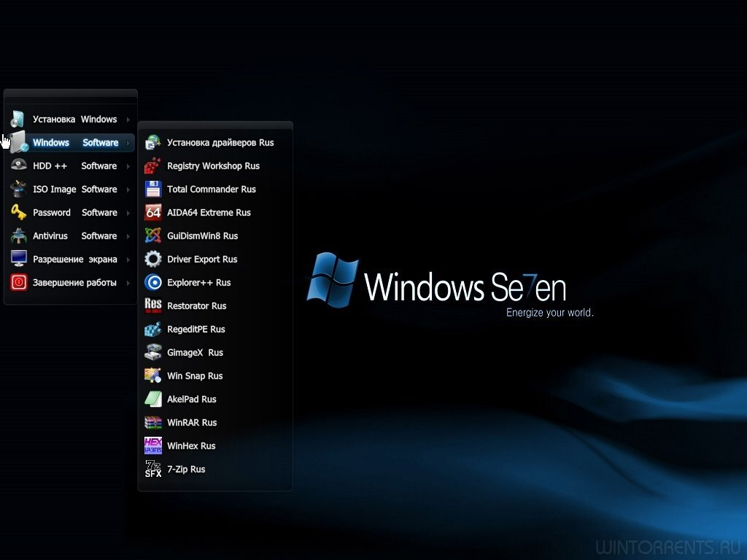Click the HDD ++ Software disk icon
This screenshot has width=747, height=560.
tap(18, 166)
